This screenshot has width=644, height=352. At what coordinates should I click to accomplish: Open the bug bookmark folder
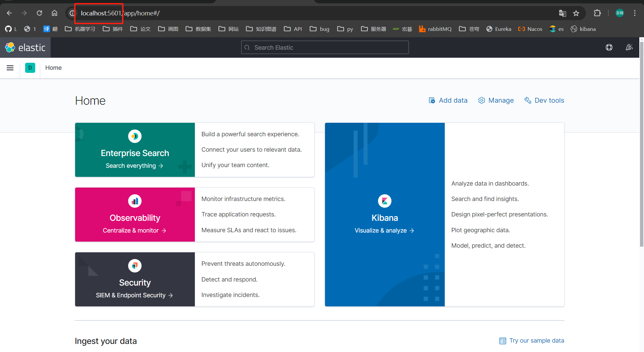319,29
